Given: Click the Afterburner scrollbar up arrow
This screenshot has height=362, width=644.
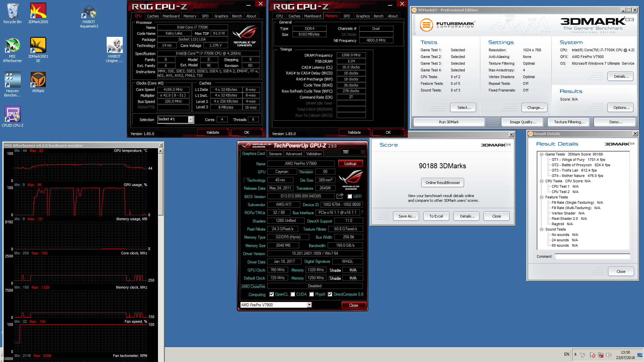Looking at the screenshot, I should (x=161, y=151).
